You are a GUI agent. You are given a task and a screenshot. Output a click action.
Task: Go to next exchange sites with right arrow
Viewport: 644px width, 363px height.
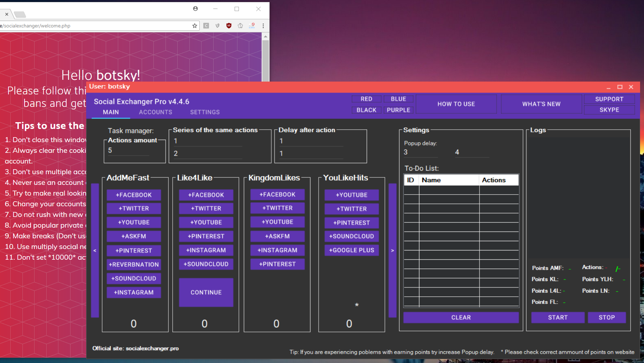392,250
